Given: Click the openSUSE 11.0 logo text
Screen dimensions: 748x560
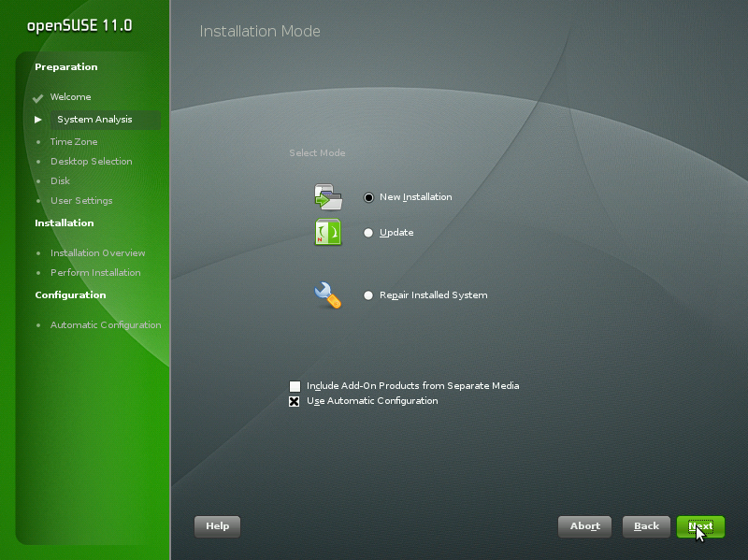Looking at the screenshot, I should [79, 26].
